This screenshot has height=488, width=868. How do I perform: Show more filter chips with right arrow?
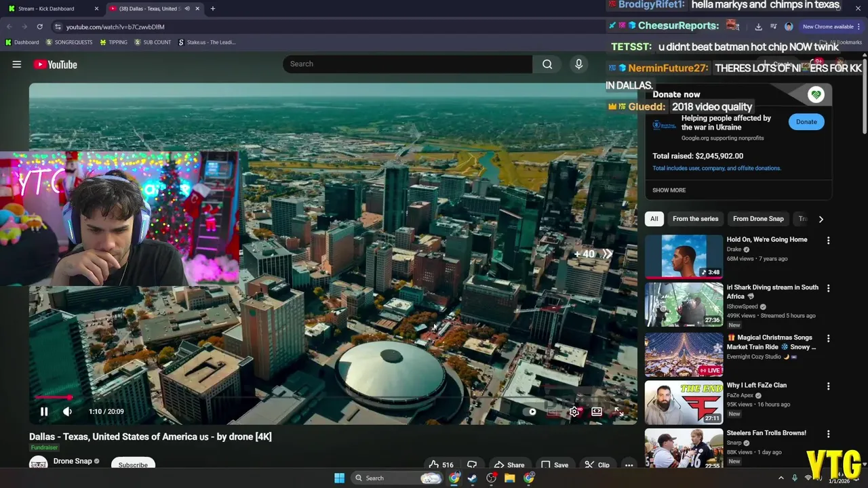[821, 219]
